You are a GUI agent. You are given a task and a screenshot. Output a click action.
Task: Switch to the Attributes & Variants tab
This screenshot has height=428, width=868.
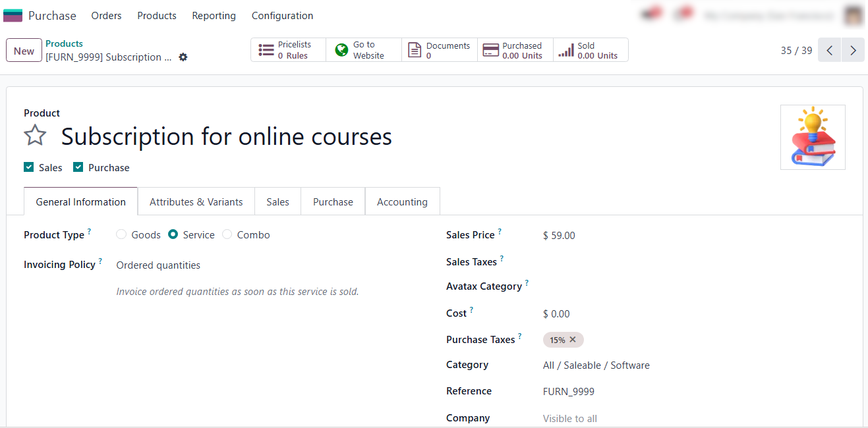pyautogui.click(x=196, y=202)
